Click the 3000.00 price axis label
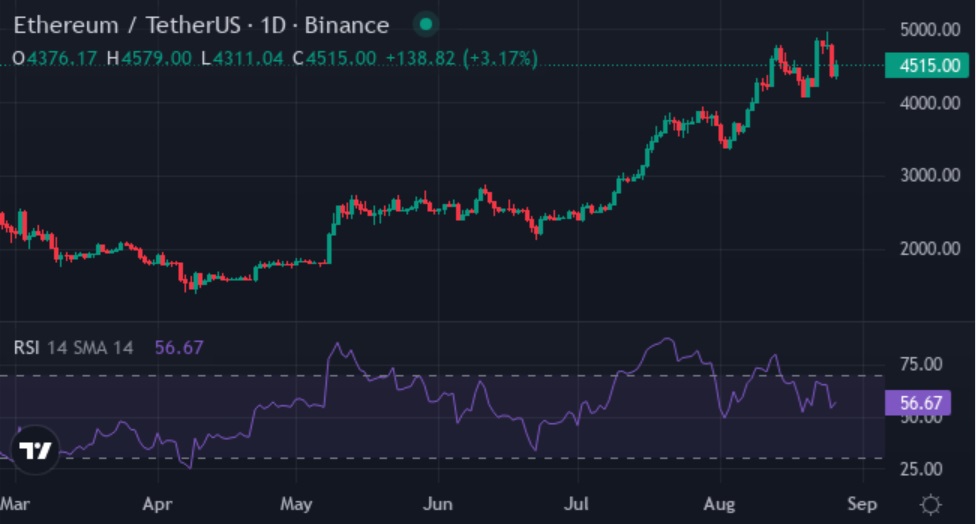976x524 pixels. pyautogui.click(x=930, y=175)
